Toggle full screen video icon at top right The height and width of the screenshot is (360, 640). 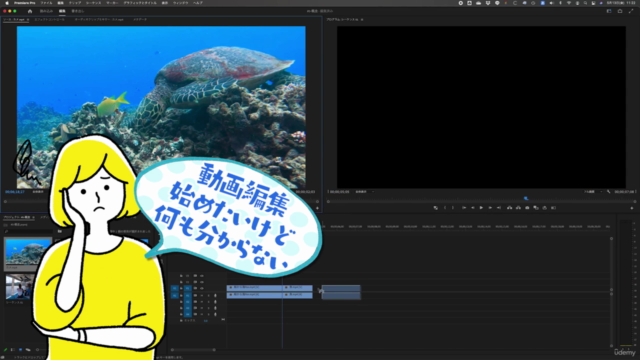pyautogui.click(x=631, y=11)
